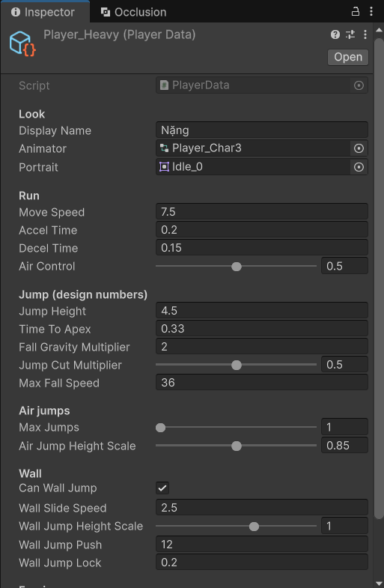Click the Wall Jump Push field
Viewport: 384px width, 588px height.
point(262,545)
